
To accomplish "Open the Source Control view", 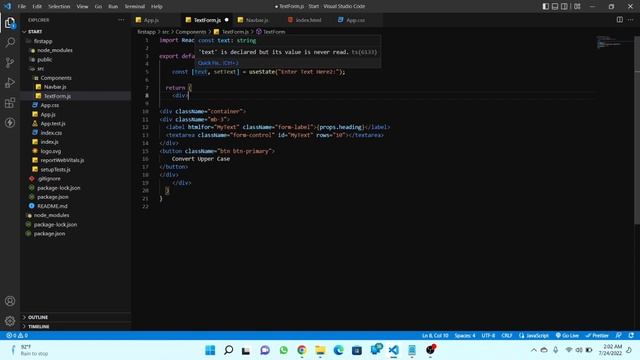I will (x=10, y=62).
